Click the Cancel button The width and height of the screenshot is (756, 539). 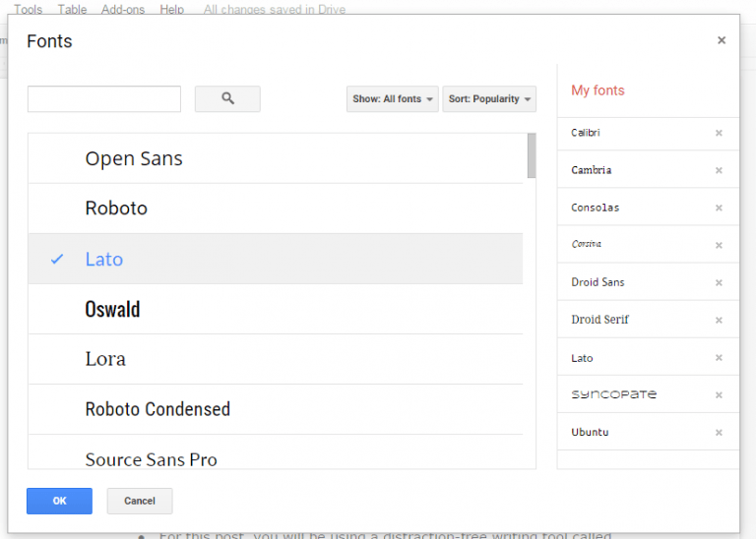tap(140, 501)
